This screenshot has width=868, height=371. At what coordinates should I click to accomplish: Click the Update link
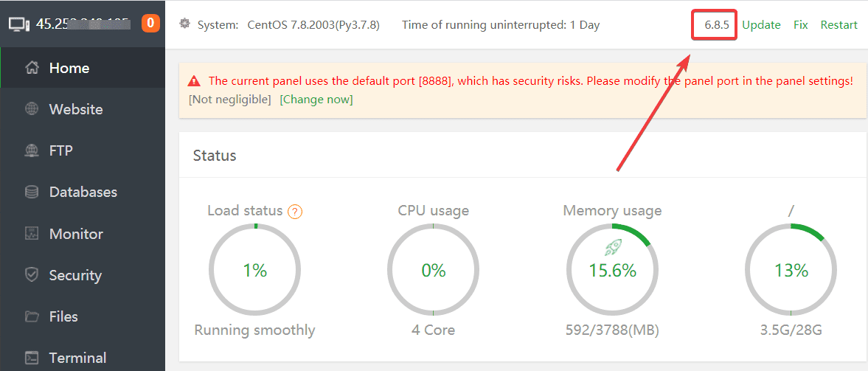coord(761,24)
